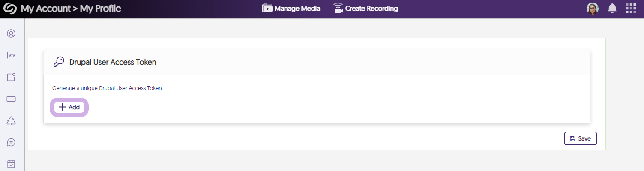Image resolution: width=644 pixels, height=171 pixels.
Task: Click the Generate a unique token description text
Action: pyautogui.click(x=108, y=88)
